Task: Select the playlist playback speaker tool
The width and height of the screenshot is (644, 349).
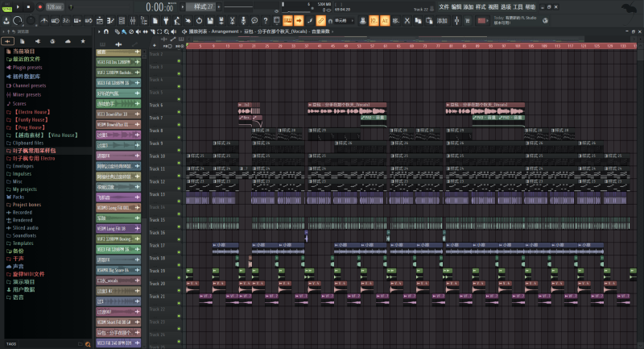Action: pos(173,31)
